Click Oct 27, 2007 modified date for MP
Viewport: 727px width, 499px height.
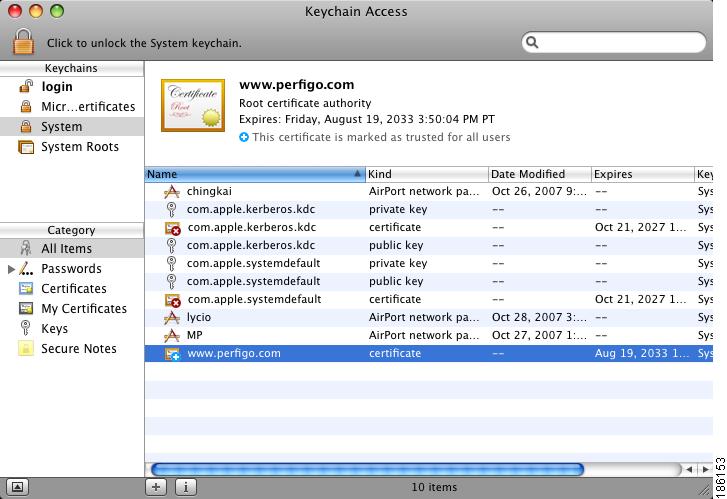539,335
